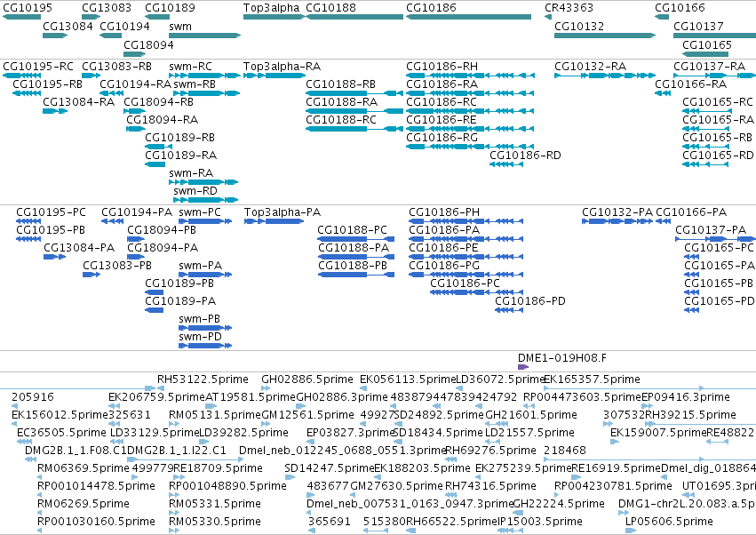Viewport: 756px width, 535px height.
Task: Open EST RP004473603.5prime
Action: [x=583, y=397]
